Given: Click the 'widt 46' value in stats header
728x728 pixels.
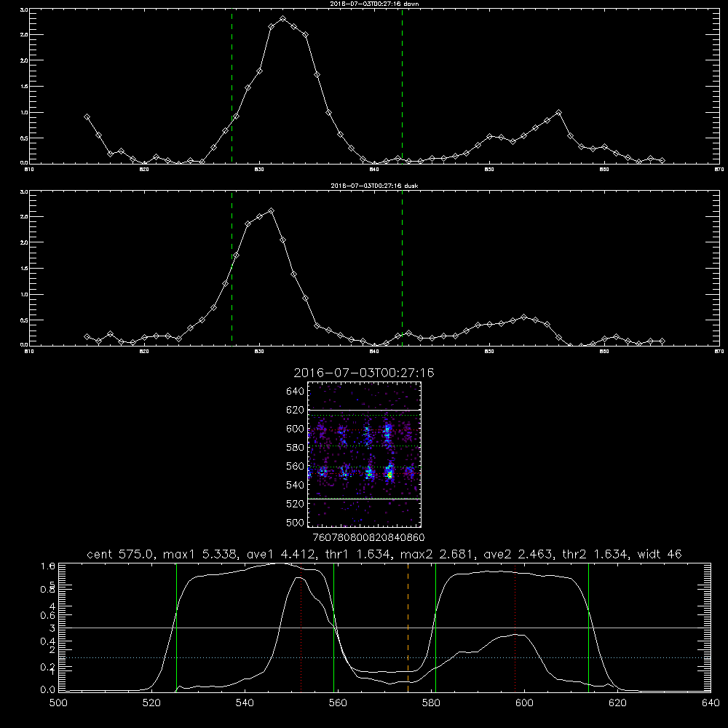Looking at the screenshot, I should pyautogui.click(x=660, y=554).
